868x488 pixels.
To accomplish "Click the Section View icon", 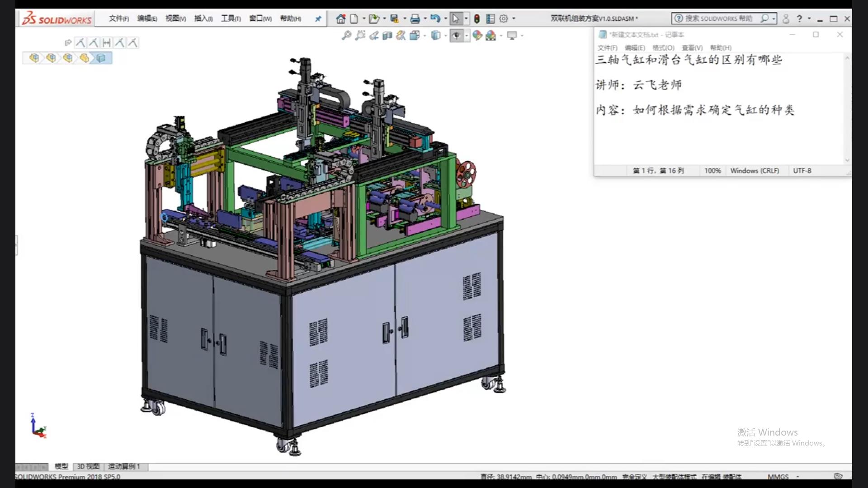I will tap(387, 35).
